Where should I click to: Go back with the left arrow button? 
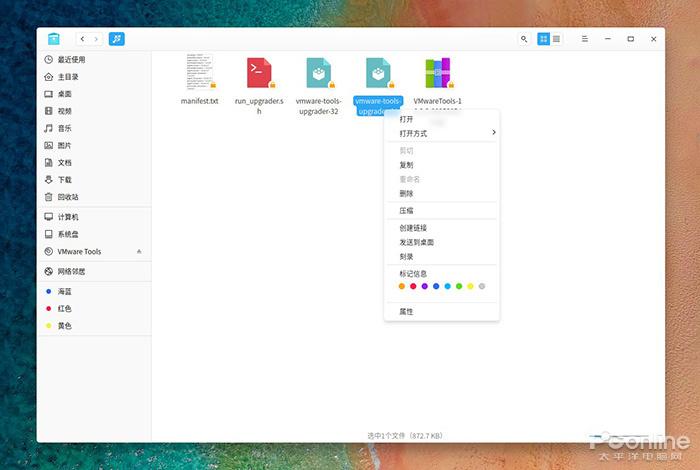tap(82, 39)
